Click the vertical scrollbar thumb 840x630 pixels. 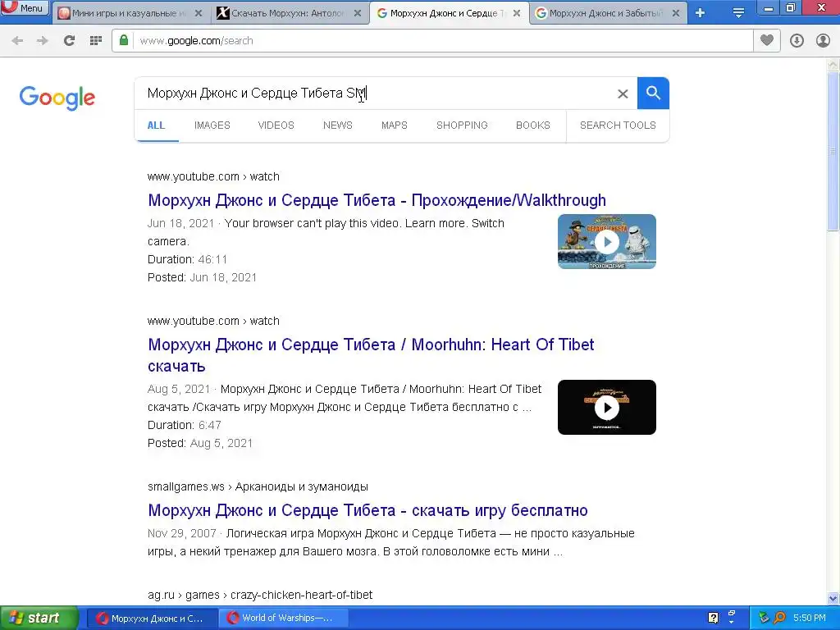833,152
